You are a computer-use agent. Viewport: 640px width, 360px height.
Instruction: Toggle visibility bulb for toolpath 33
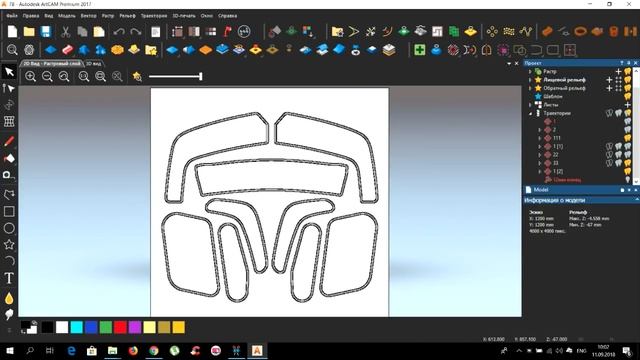(x=628, y=163)
